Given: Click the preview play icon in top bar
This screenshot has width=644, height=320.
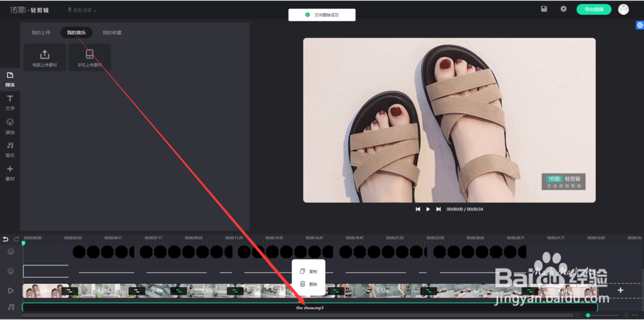Looking at the screenshot, I should pyautogui.click(x=563, y=8).
